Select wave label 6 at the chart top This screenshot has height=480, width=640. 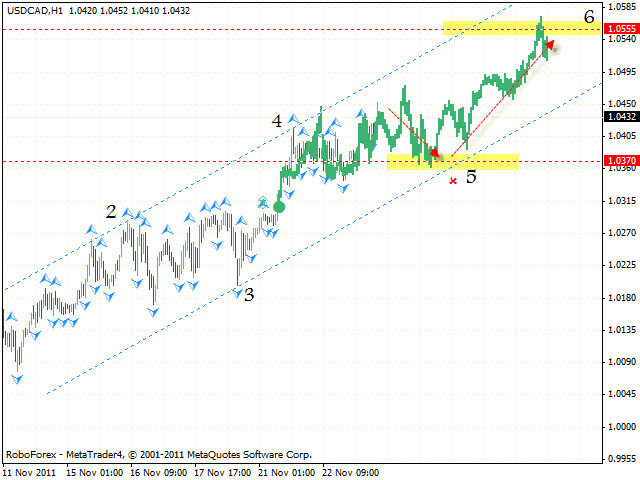(589, 16)
